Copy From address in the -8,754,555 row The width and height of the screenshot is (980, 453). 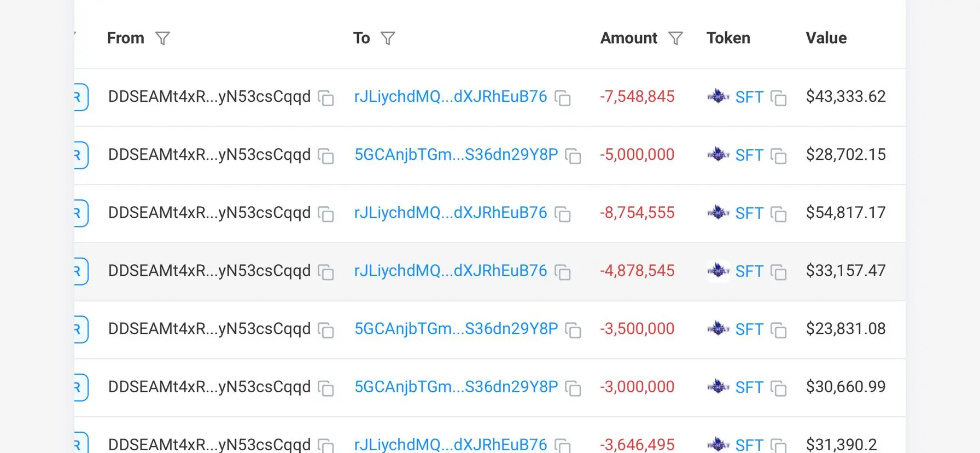pos(326,214)
